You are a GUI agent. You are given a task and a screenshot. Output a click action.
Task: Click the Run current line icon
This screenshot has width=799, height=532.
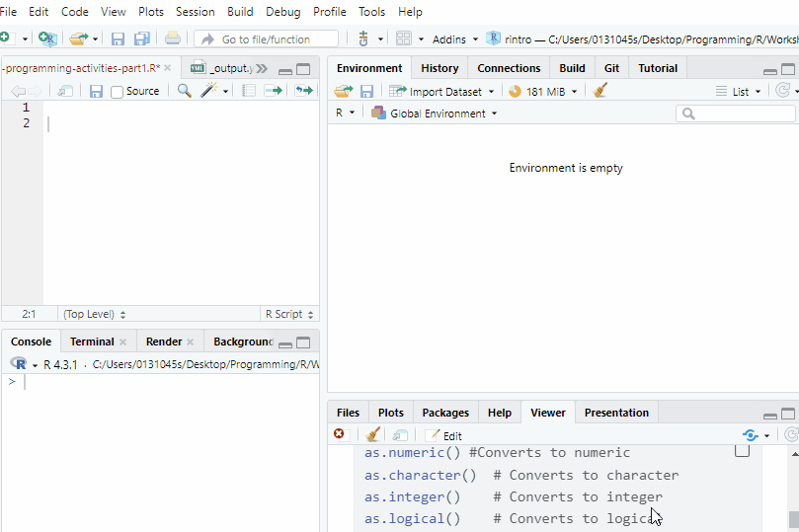(273, 91)
